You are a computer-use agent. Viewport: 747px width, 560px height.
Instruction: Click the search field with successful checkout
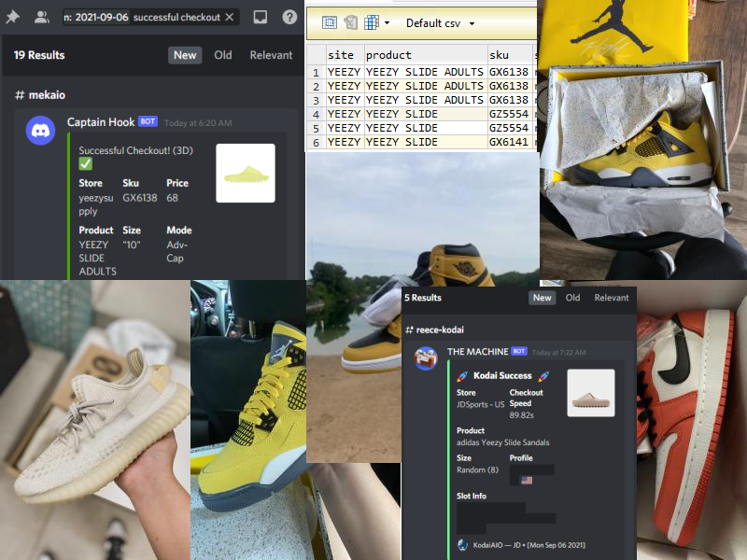[151, 17]
